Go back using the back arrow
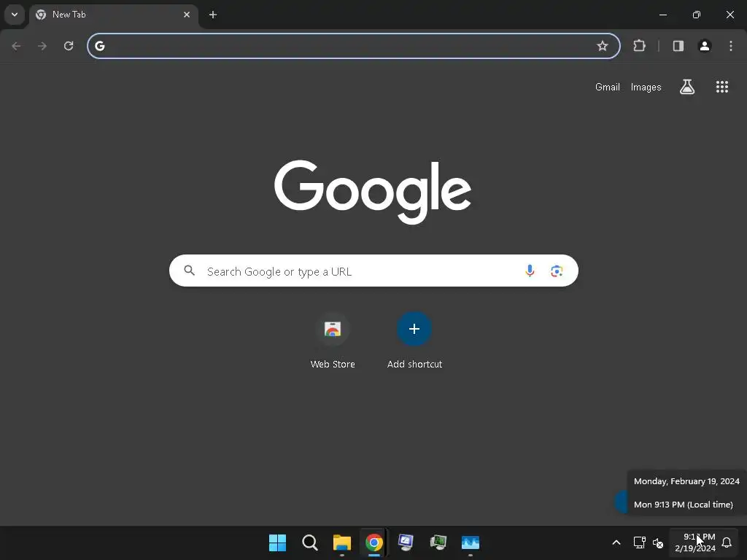747x560 pixels. click(x=16, y=46)
